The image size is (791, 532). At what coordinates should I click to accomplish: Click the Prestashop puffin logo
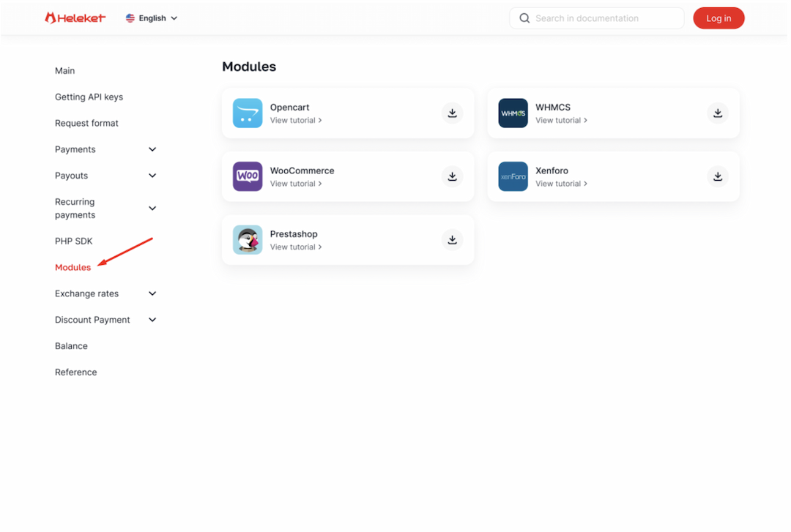tap(248, 239)
